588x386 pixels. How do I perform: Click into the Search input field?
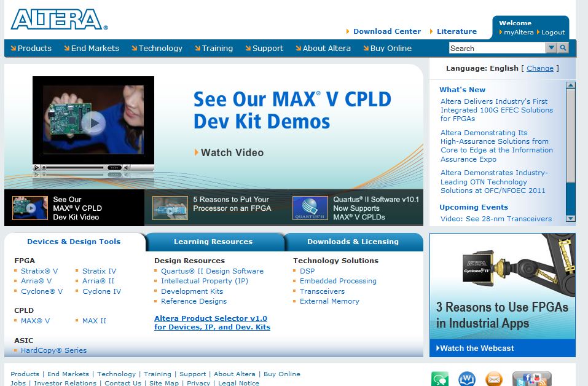(x=497, y=48)
